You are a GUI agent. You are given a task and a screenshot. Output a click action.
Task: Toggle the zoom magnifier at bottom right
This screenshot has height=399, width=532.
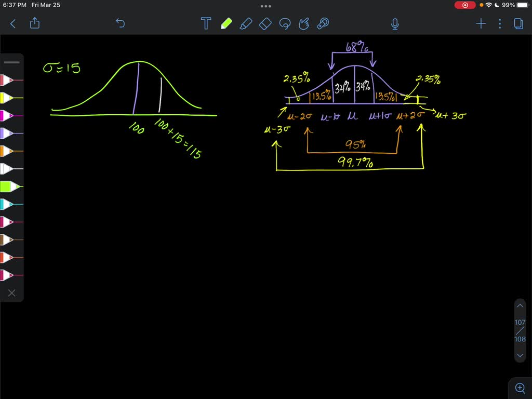520,388
